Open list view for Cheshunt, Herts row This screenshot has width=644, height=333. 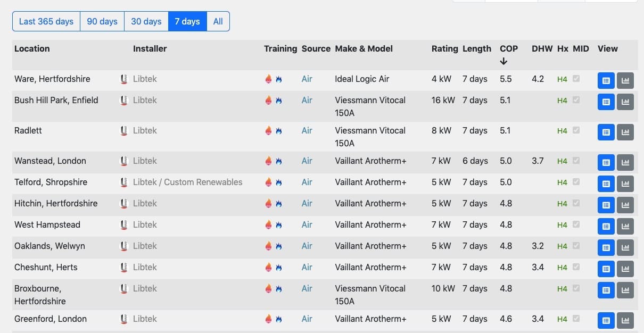pyautogui.click(x=606, y=269)
